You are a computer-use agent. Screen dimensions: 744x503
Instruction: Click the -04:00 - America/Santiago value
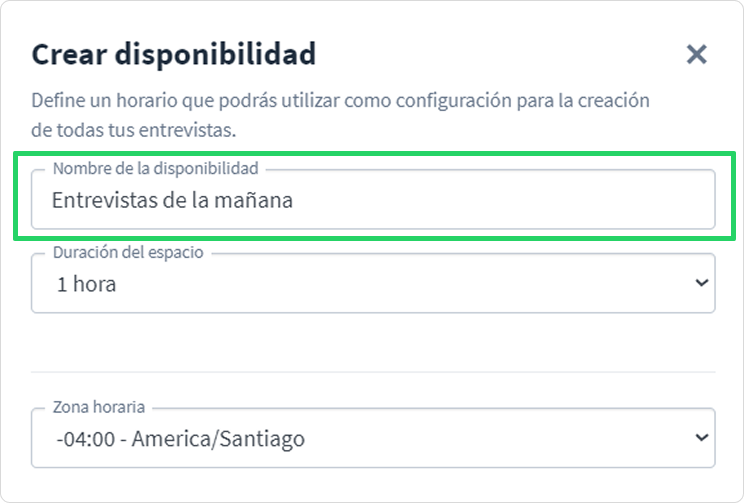pos(180,439)
